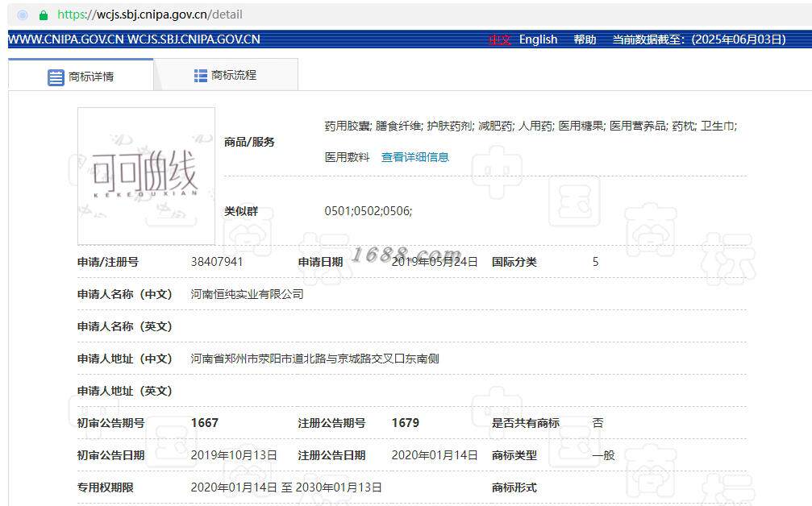Click the 商标形式 field label
The width and height of the screenshot is (812, 506).
tap(514, 487)
